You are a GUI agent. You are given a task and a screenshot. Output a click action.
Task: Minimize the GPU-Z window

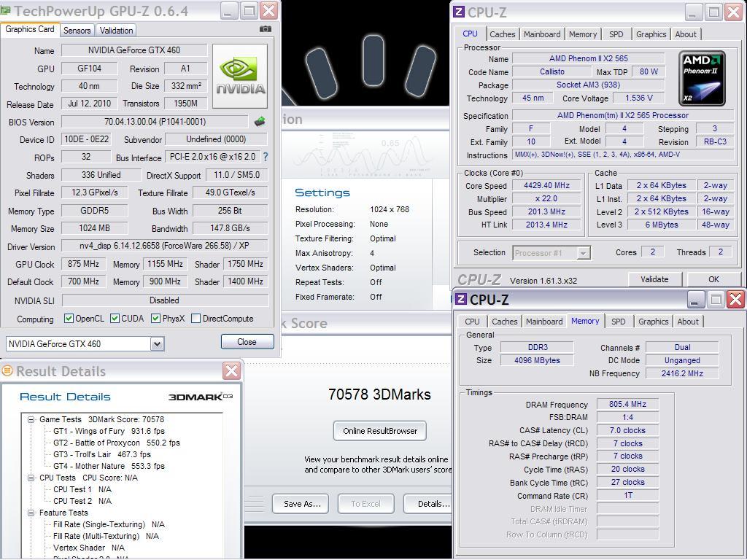[x=228, y=10]
